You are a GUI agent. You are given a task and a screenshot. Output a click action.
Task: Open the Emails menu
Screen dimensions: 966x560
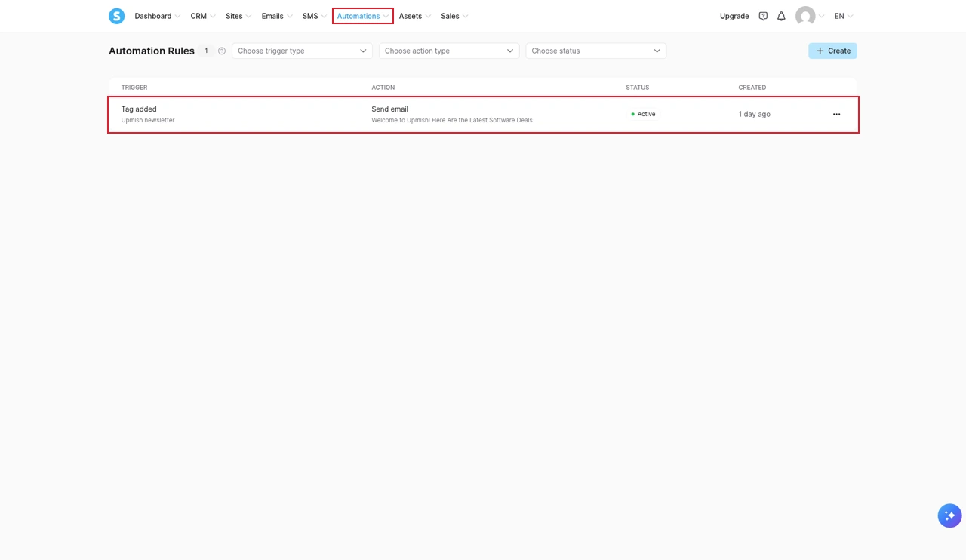(277, 16)
